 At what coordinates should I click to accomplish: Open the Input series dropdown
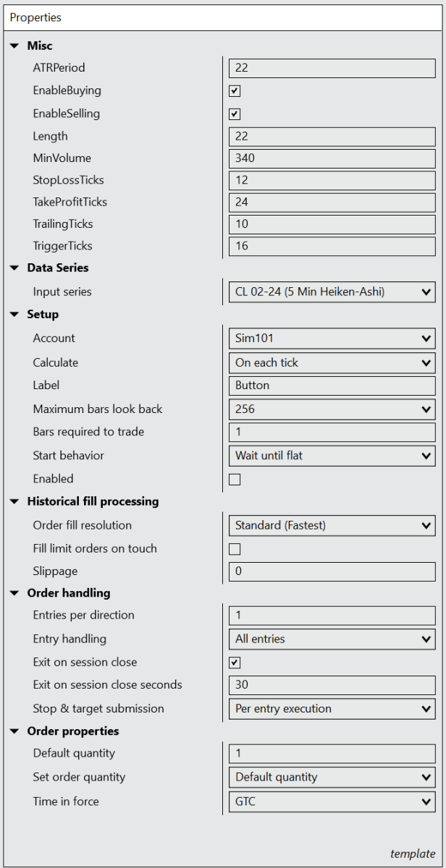(332, 292)
